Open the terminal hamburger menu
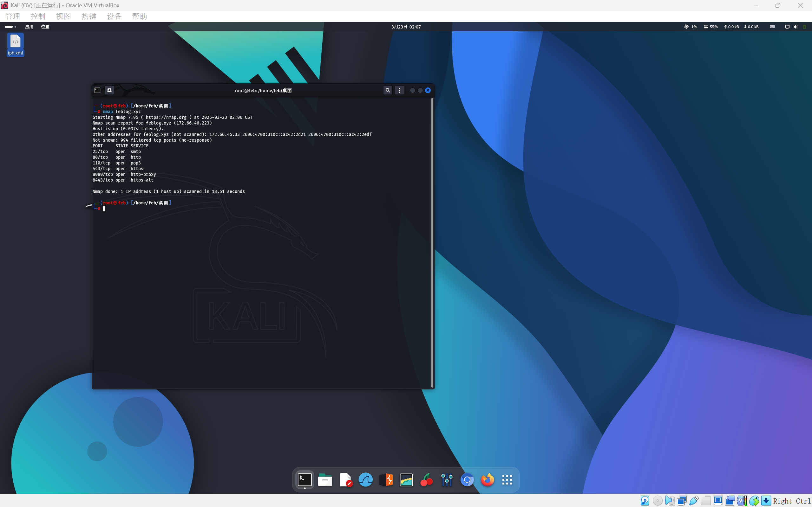Image resolution: width=812 pixels, height=507 pixels. coord(399,90)
